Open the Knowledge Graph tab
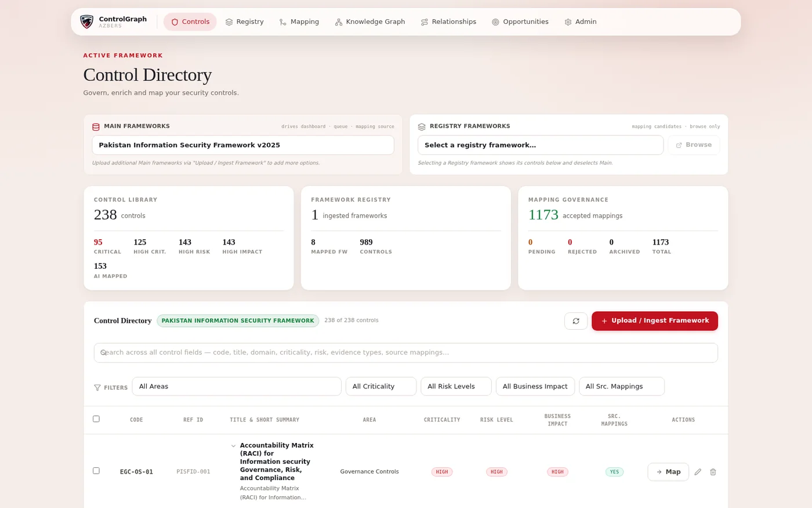812x508 pixels. pyautogui.click(x=370, y=22)
